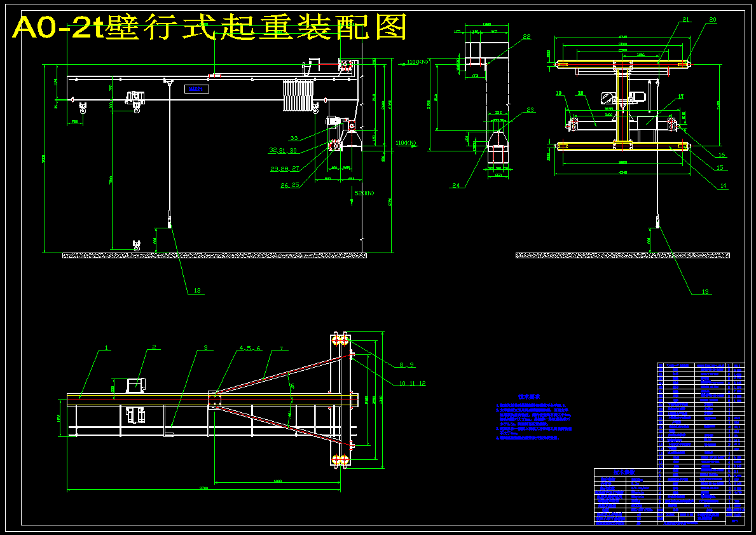Select the "技术参数" table heading
756x535 pixels.
[625, 472]
